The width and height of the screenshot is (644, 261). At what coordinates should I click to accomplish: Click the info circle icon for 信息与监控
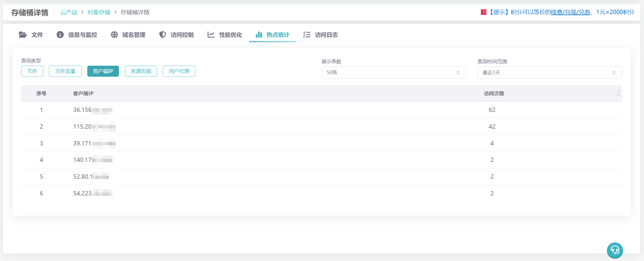[60, 35]
